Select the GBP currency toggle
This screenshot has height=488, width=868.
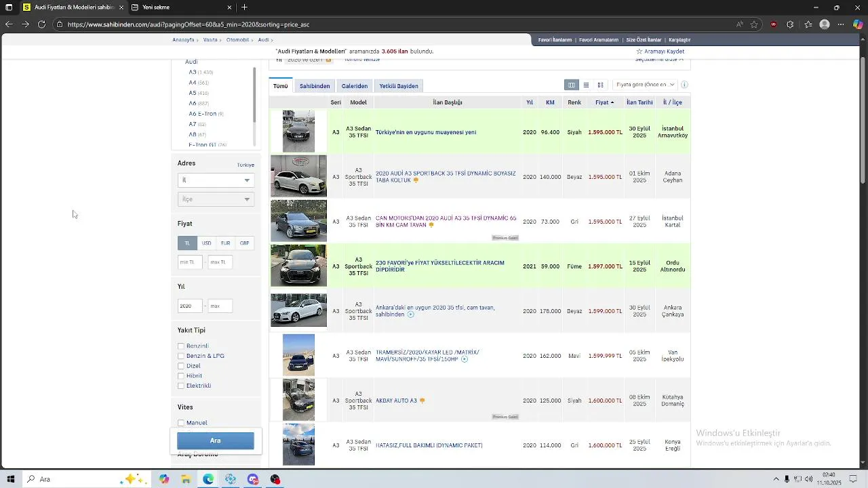(x=244, y=243)
